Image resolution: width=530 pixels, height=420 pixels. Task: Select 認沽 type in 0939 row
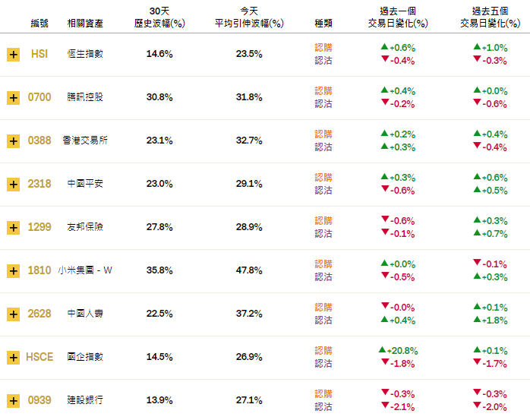coord(323,407)
